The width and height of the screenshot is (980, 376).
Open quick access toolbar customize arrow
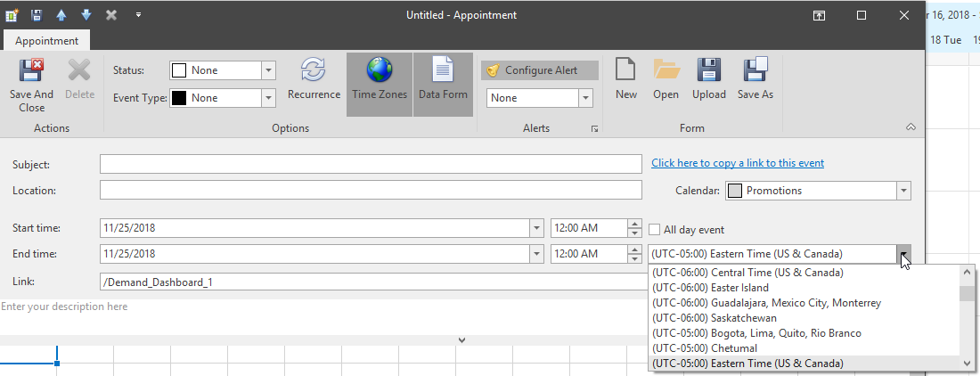[x=138, y=15]
